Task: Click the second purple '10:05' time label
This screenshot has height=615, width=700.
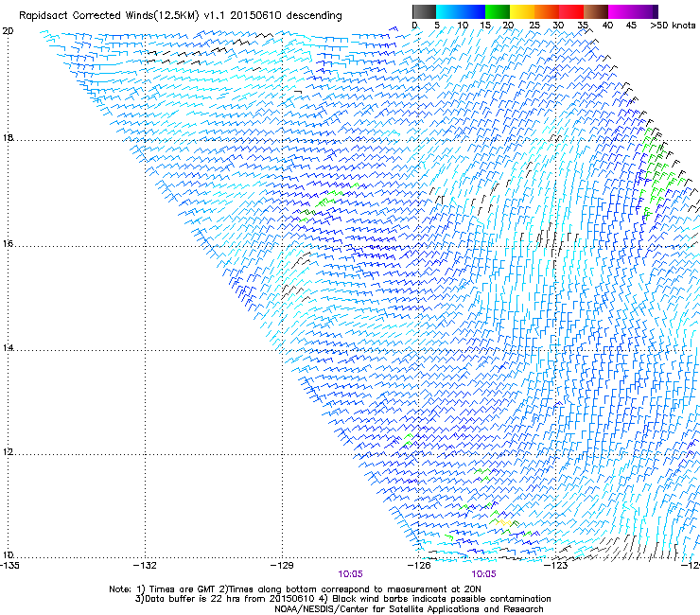Action: [483, 574]
